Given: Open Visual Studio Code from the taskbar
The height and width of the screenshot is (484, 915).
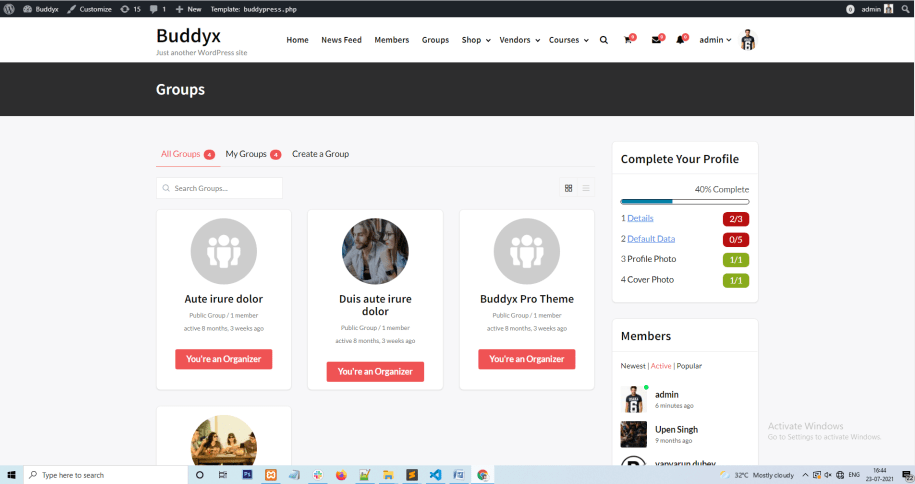Looking at the screenshot, I should pos(435,475).
